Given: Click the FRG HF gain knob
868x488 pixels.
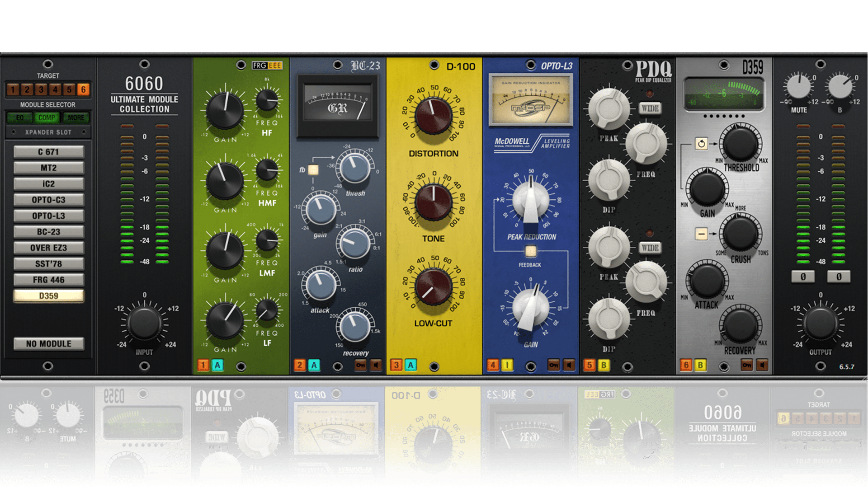Looking at the screenshot, I should click(225, 111).
